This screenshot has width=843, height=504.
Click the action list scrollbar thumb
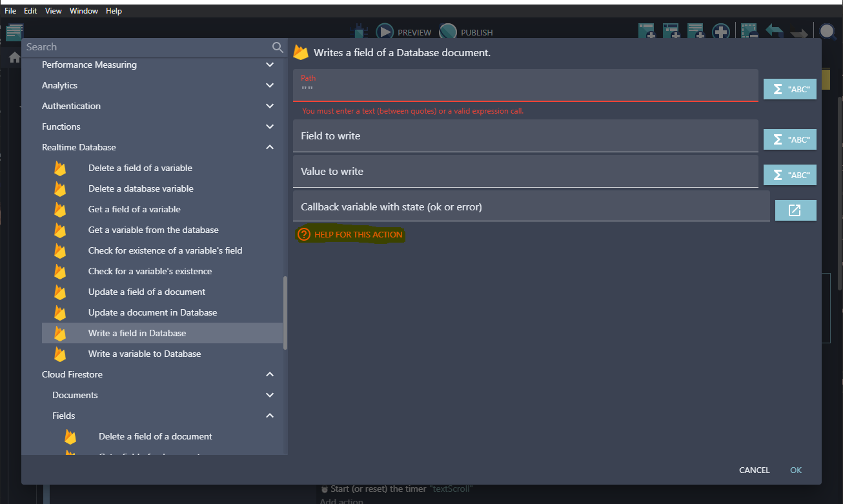(285, 313)
